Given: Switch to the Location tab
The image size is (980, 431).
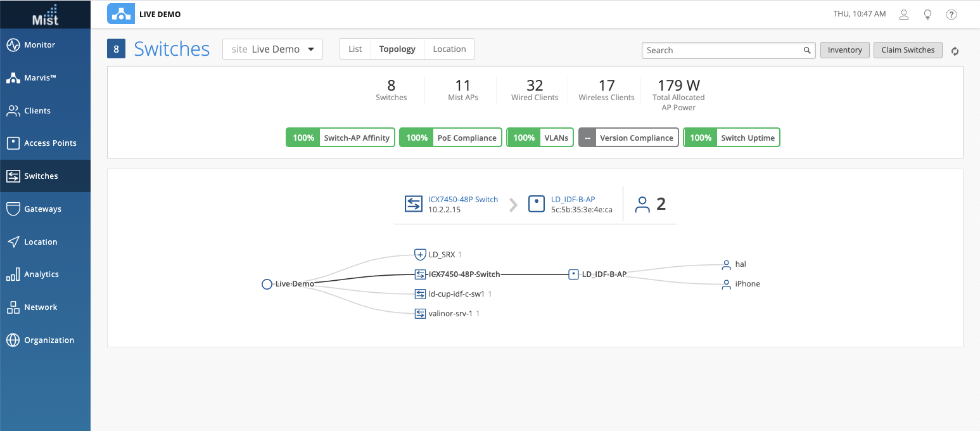Looking at the screenshot, I should click(x=449, y=49).
